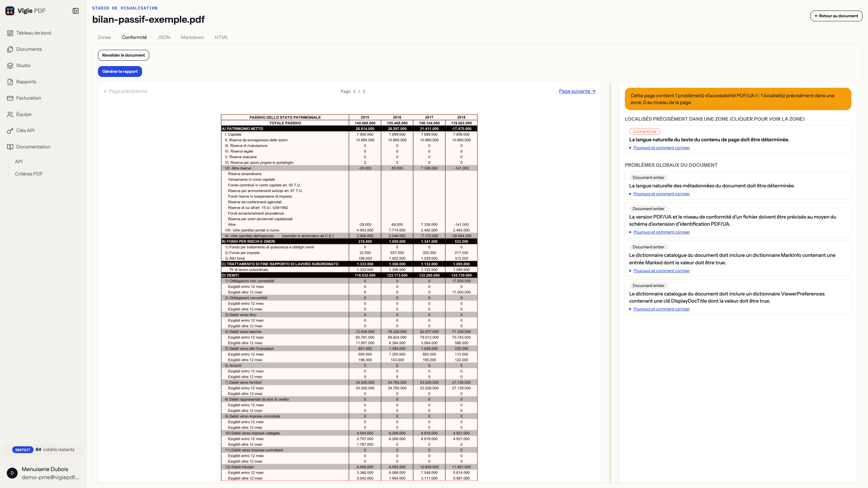Click the PDF page table preview
This screenshot has width=868, height=488.
349,298
